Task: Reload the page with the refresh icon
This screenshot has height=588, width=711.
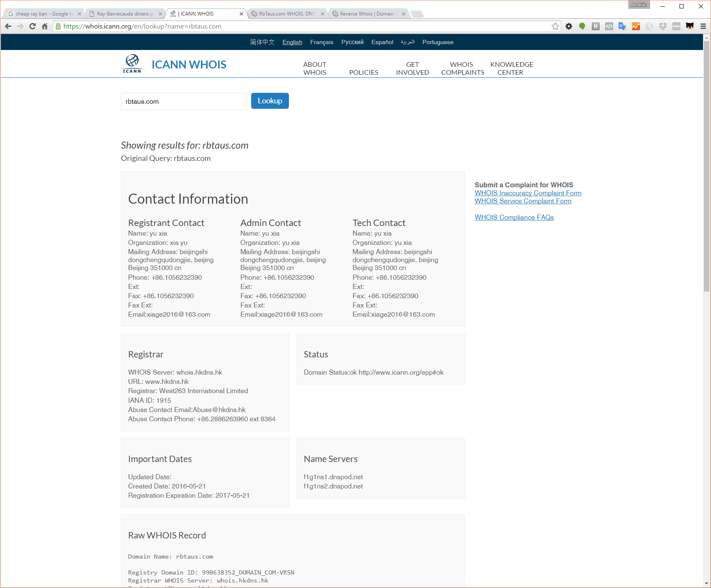Action: [x=32, y=26]
